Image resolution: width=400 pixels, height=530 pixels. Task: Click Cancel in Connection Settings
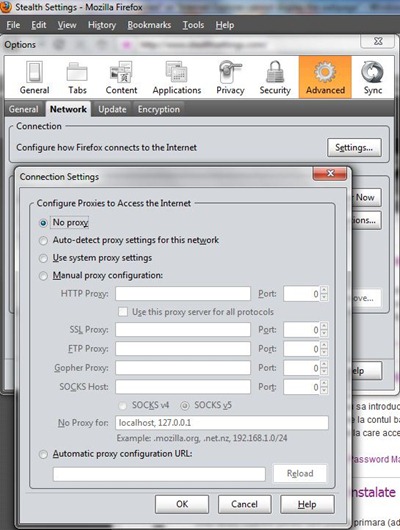(244, 504)
